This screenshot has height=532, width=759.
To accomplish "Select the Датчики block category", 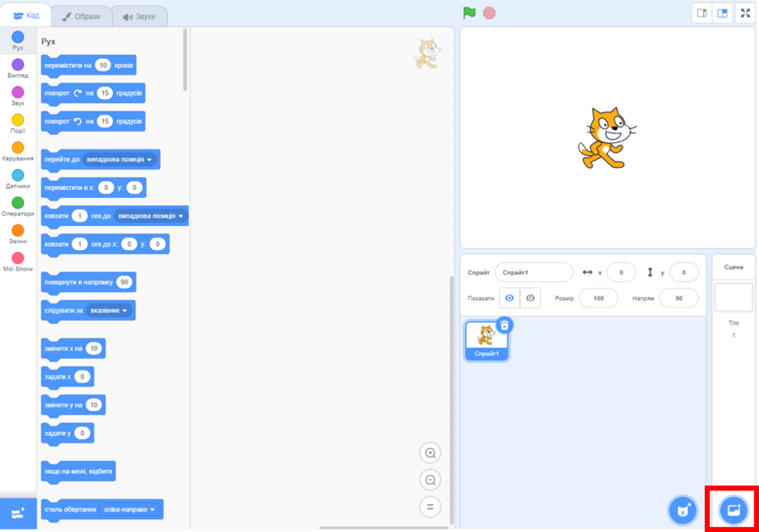I will [18, 178].
